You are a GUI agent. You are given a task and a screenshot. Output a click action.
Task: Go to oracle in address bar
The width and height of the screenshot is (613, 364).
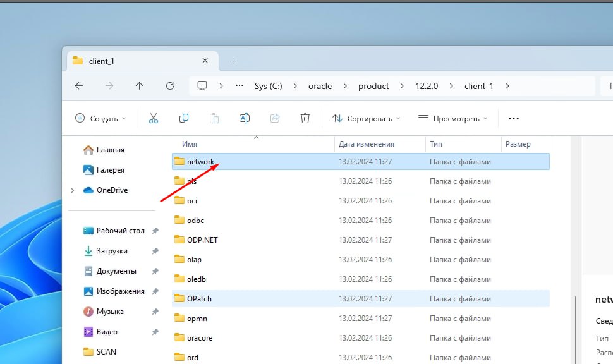tap(320, 86)
